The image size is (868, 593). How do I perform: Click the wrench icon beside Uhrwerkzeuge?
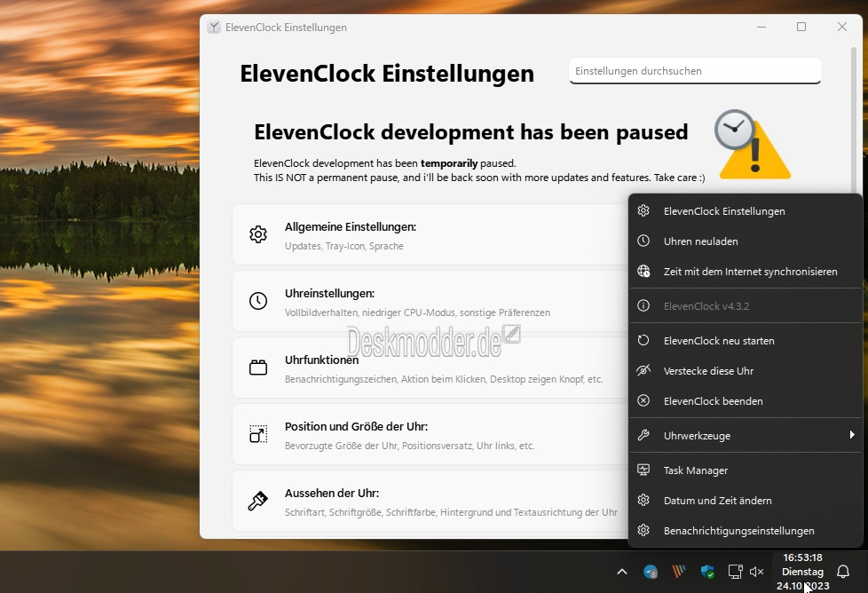tap(643, 435)
